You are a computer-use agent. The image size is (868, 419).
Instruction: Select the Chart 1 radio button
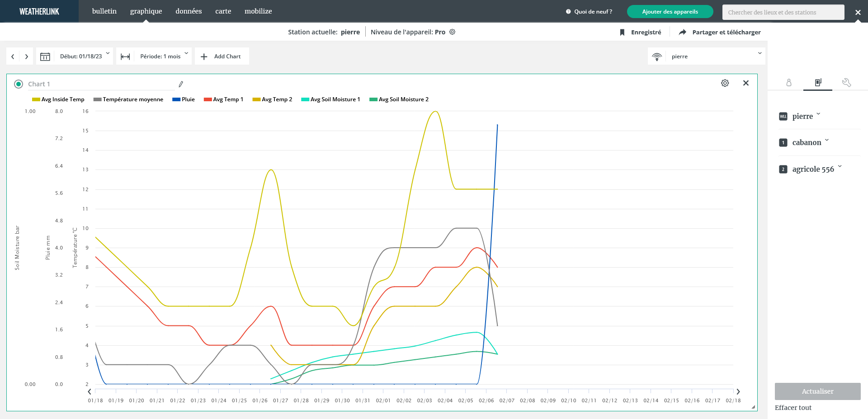[x=19, y=84]
